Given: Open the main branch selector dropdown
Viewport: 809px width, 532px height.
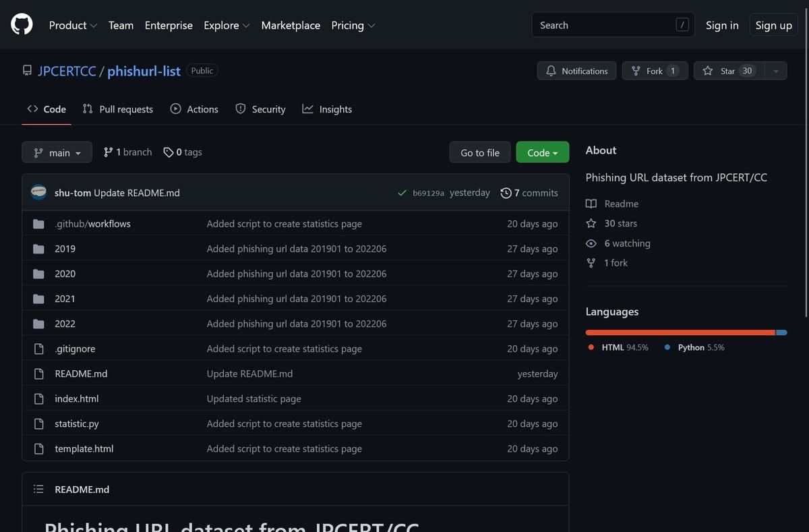Looking at the screenshot, I should pos(57,152).
